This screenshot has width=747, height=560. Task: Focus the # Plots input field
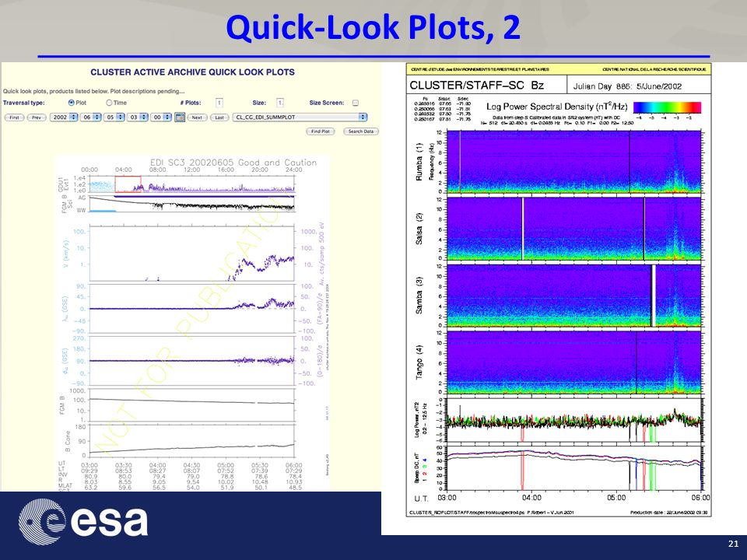pyautogui.click(x=219, y=103)
